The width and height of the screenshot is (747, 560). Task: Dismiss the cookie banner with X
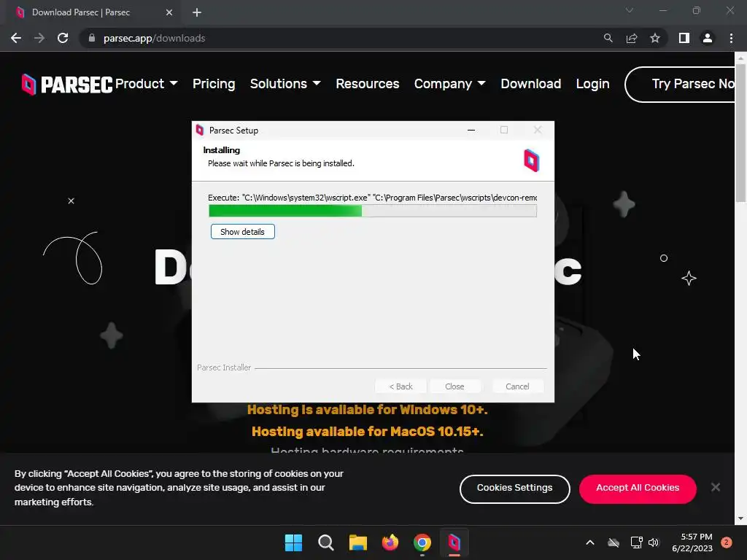[715, 487]
